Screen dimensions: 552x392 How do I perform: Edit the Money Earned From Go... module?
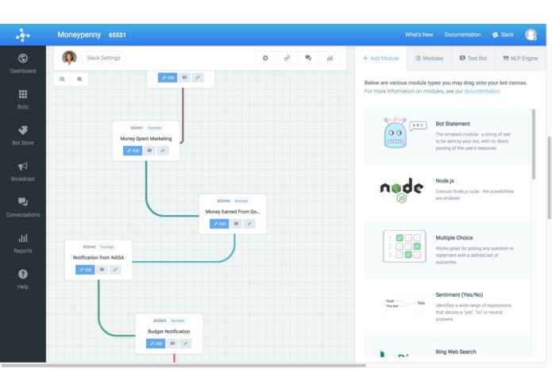click(219, 224)
